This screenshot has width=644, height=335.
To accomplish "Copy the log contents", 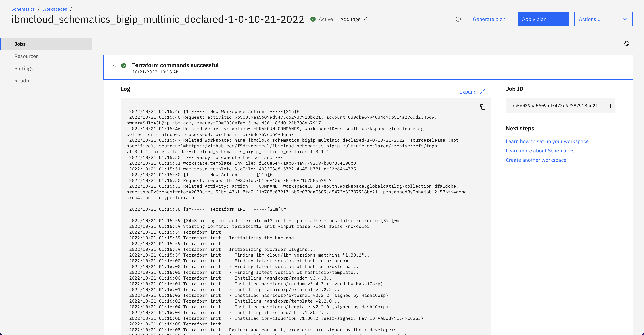I will (483, 107).
